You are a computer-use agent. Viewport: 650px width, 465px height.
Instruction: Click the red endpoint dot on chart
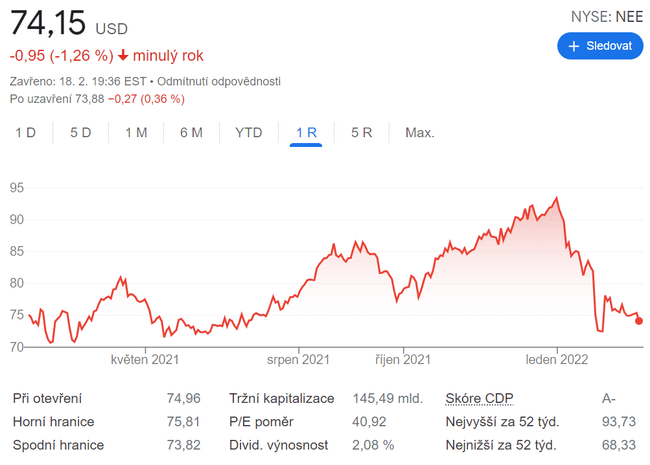click(639, 321)
